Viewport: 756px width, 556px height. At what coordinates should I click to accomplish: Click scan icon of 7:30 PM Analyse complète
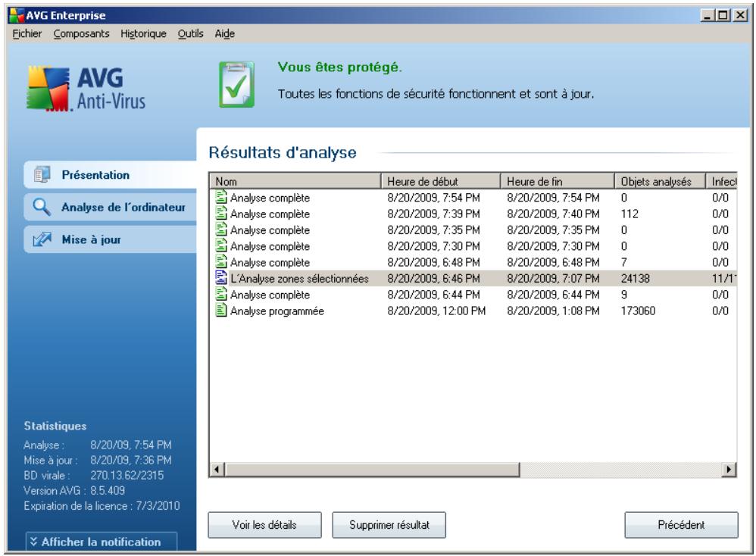221,245
